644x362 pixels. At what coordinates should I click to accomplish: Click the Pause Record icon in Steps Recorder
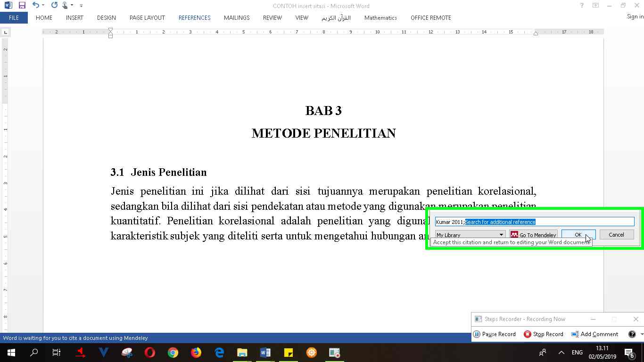coord(477,334)
